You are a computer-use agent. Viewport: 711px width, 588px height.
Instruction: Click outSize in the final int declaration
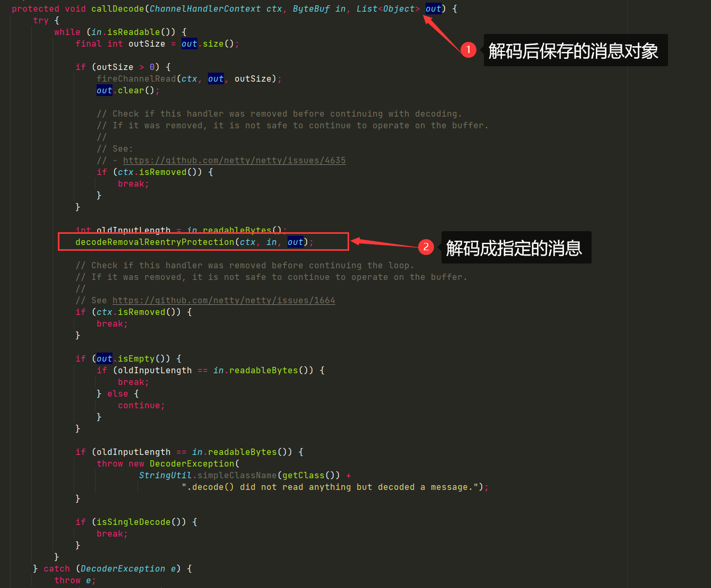(x=147, y=43)
